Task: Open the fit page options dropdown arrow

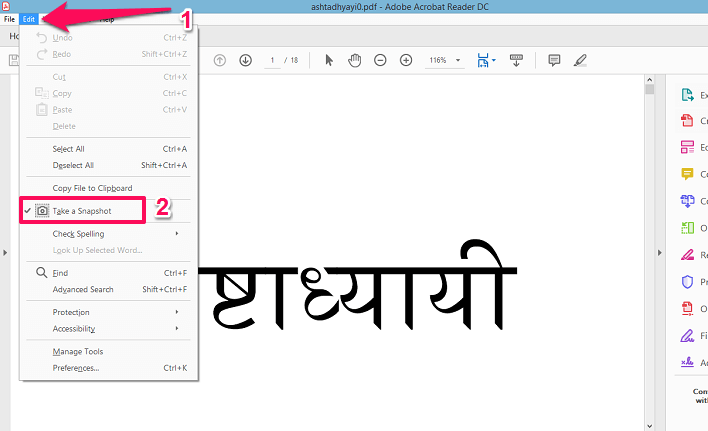Action: (x=494, y=60)
